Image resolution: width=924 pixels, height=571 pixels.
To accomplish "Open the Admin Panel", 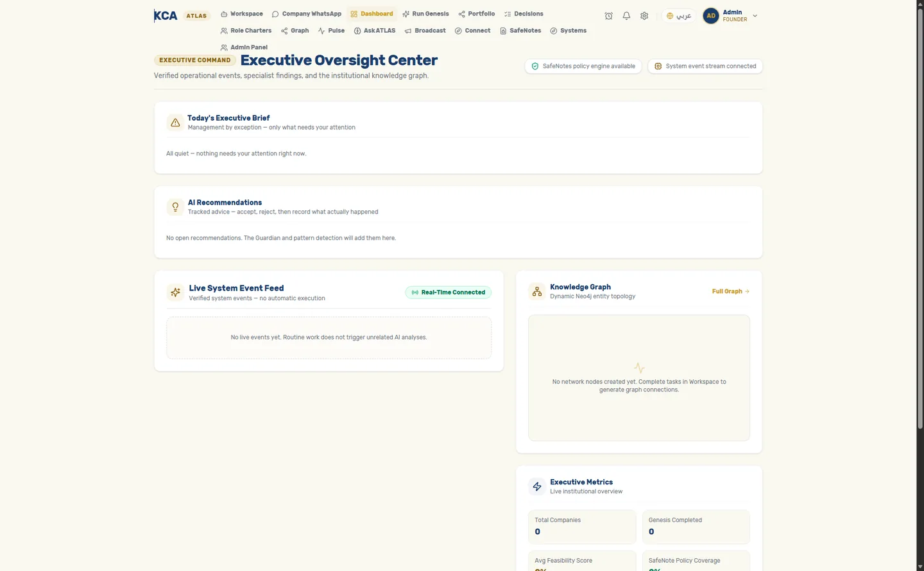I will coord(244,47).
